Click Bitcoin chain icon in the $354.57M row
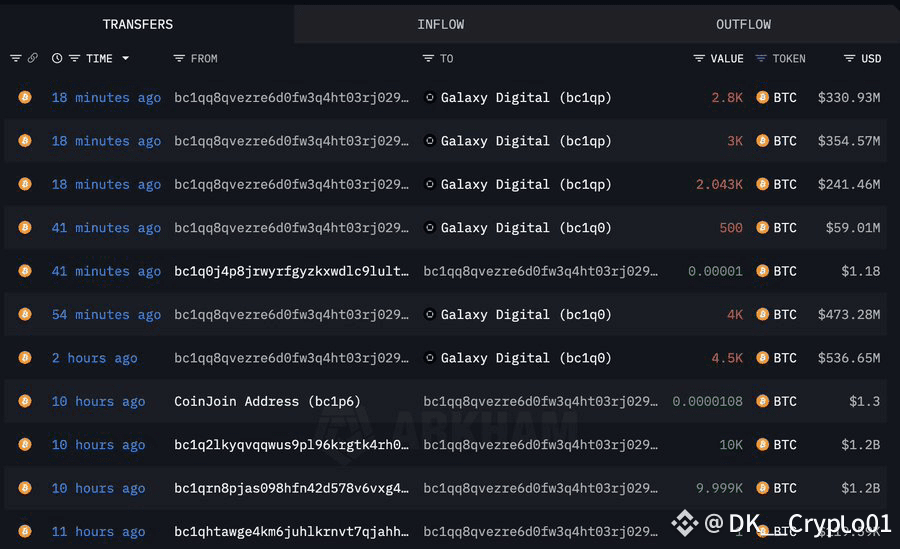 point(25,141)
